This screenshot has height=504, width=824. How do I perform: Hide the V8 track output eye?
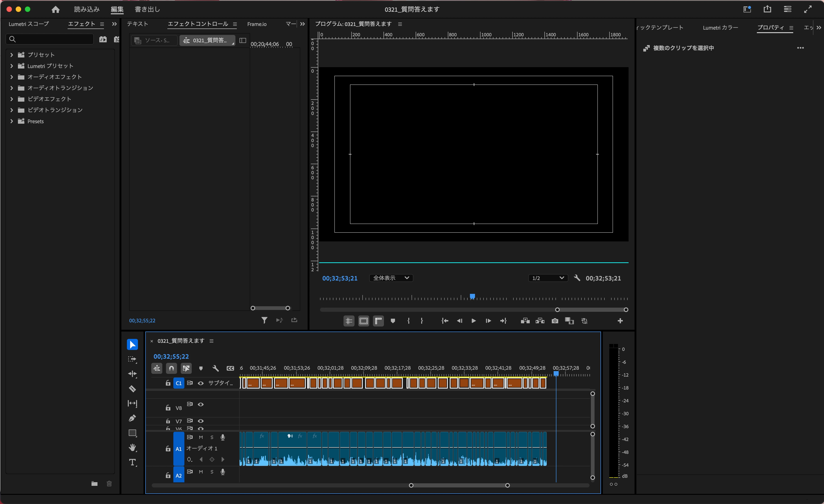[x=201, y=404]
